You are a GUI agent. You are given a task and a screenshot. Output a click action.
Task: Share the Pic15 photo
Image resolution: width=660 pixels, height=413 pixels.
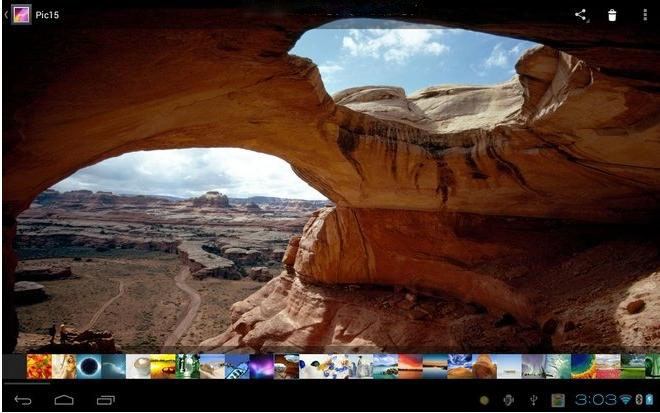click(x=581, y=15)
